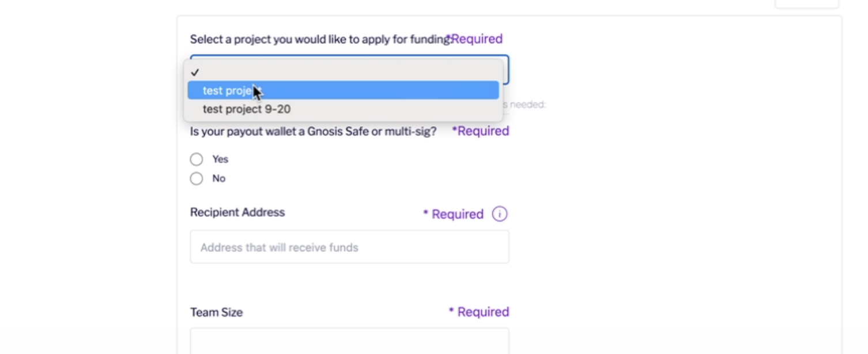
Task: Click "* Required" text beside Recipient Address
Action: [x=453, y=214]
